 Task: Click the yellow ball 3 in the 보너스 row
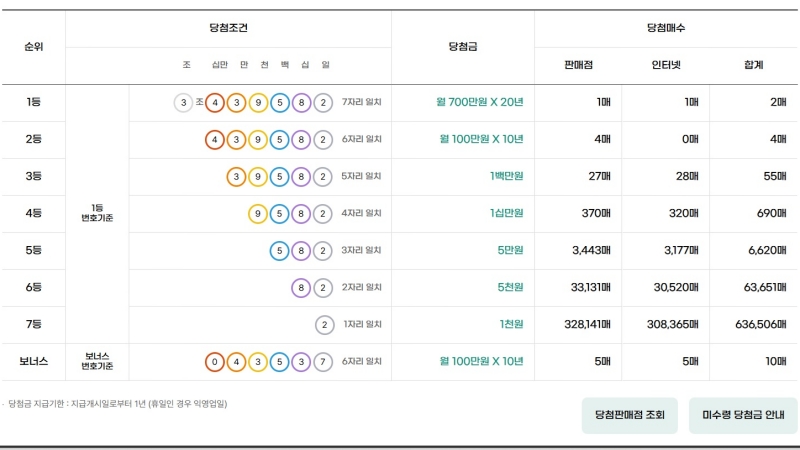[x=258, y=362]
